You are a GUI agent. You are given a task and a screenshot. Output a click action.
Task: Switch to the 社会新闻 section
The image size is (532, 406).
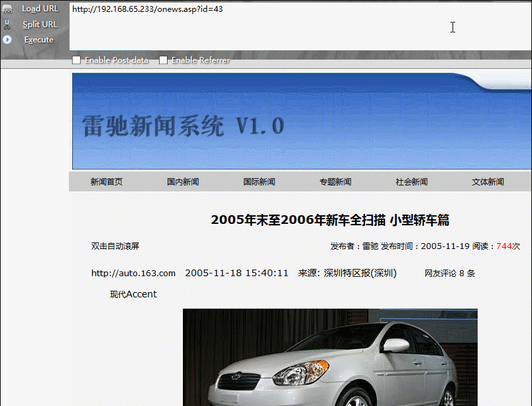click(x=411, y=182)
